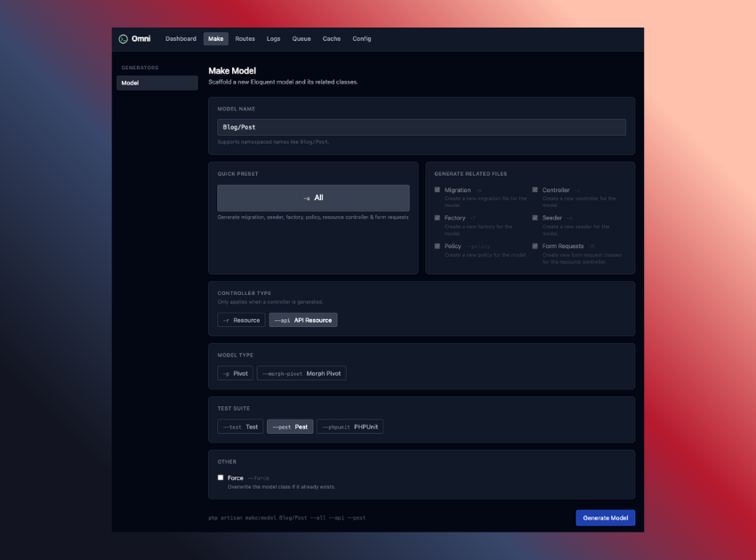Image resolution: width=756 pixels, height=560 pixels.
Task: Click 'Scaffold a new Eloquent model' subtitle
Action: click(x=283, y=83)
